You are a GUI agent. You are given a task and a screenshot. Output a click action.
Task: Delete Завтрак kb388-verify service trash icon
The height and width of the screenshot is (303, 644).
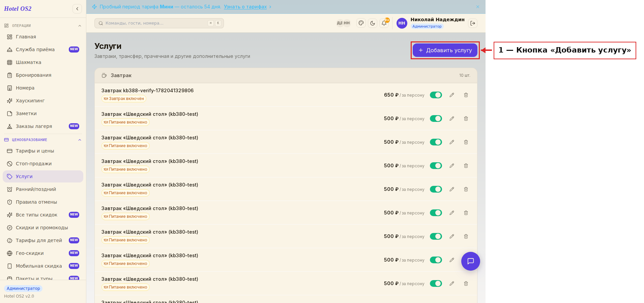(466, 95)
